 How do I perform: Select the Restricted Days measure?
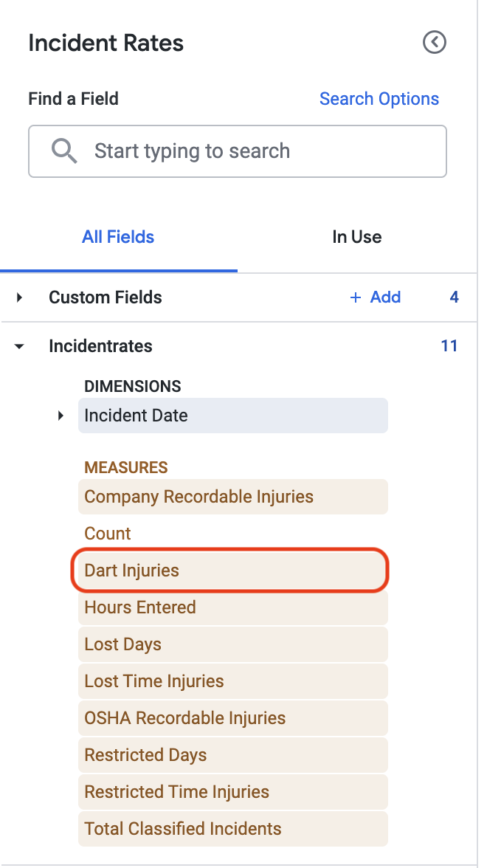(x=233, y=755)
